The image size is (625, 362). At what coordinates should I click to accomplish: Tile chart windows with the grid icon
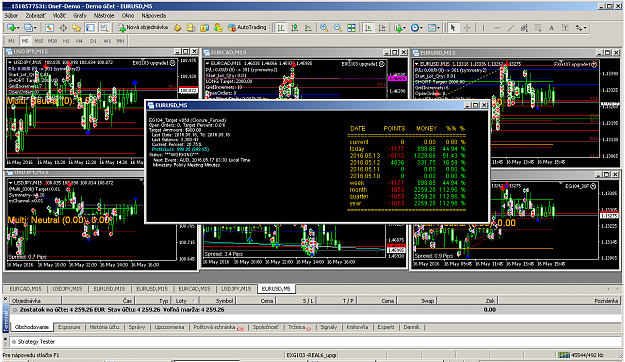351,28
